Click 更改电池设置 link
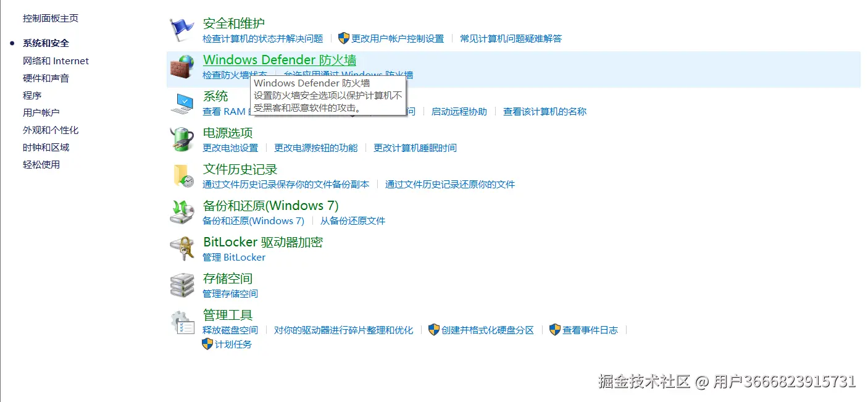The image size is (868, 402). coord(230,148)
